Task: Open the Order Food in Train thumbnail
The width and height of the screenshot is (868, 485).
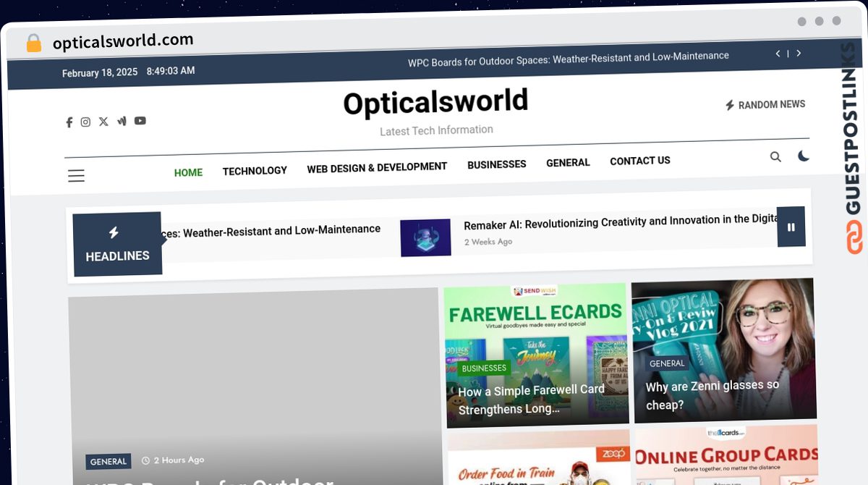Action: (x=539, y=459)
